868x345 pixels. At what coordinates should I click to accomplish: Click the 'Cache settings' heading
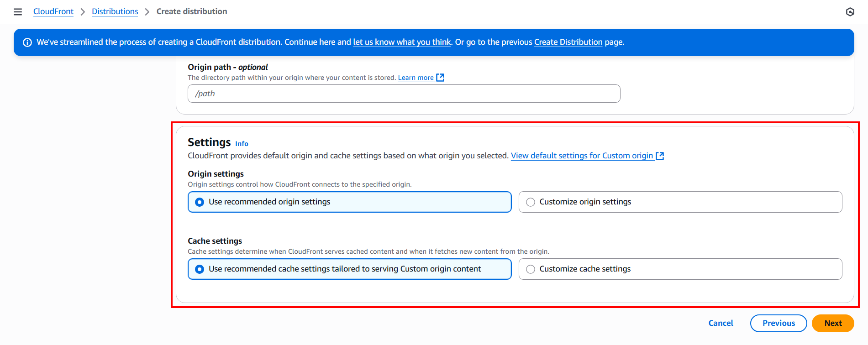point(215,241)
